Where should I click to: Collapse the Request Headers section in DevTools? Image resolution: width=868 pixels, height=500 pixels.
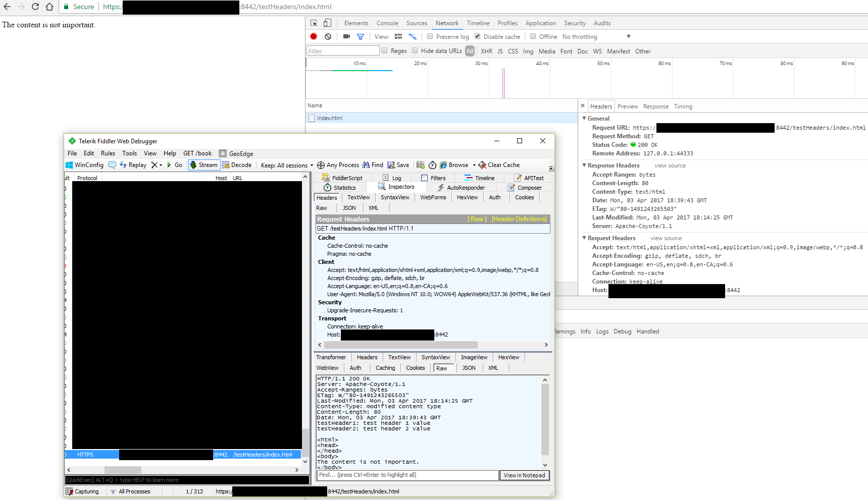click(x=584, y=238)
